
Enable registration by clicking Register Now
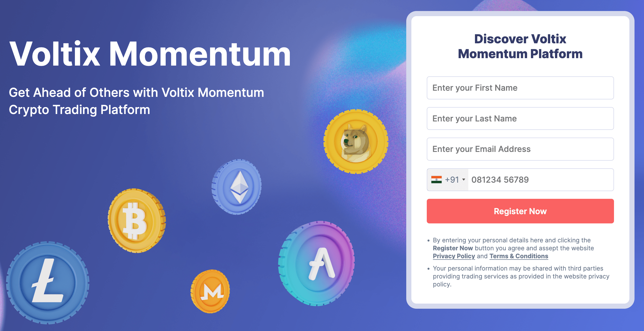click(521, 211)
